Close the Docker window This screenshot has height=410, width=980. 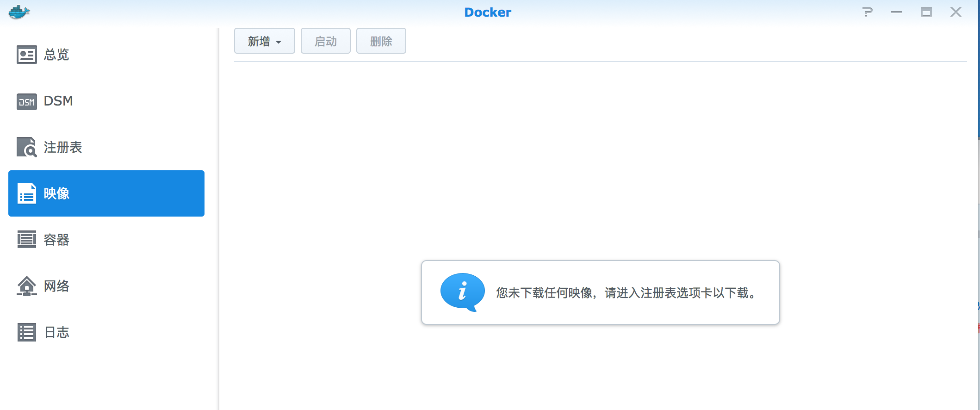[x=956, y=12]
